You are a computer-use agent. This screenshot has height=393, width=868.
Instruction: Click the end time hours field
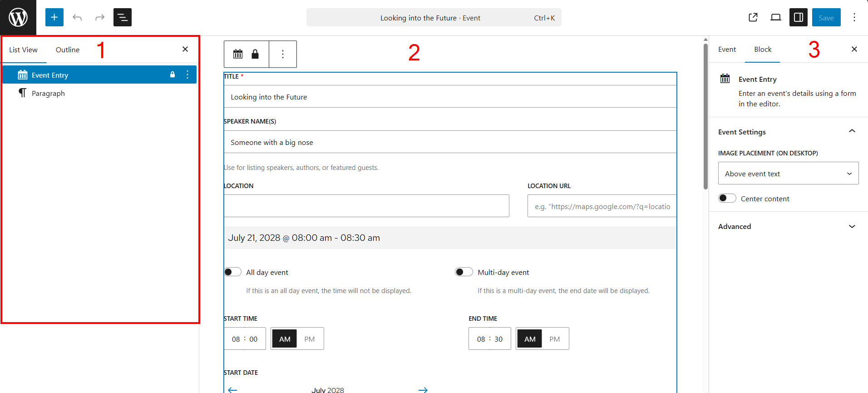coord(481,339)
